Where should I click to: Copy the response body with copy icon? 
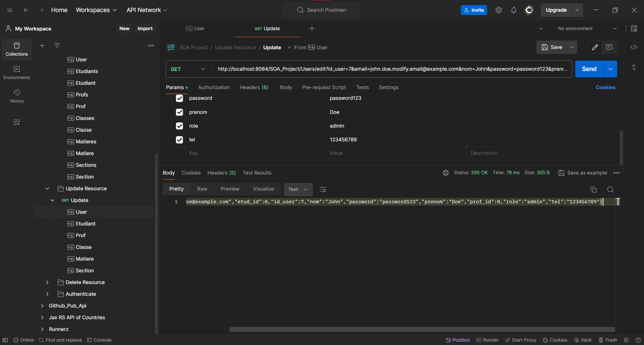tap(594, 190)
